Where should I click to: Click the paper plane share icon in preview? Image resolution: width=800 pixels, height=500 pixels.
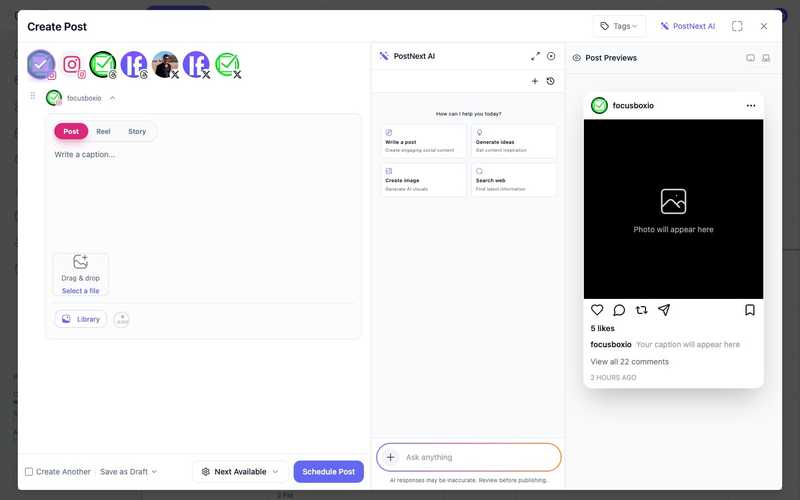[664, 310]
